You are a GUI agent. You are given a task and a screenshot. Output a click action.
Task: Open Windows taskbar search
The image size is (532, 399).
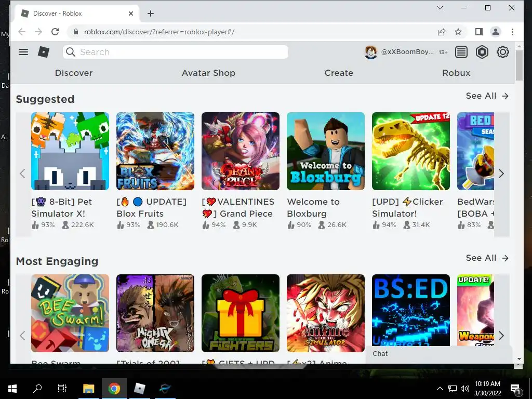point(37,389)
